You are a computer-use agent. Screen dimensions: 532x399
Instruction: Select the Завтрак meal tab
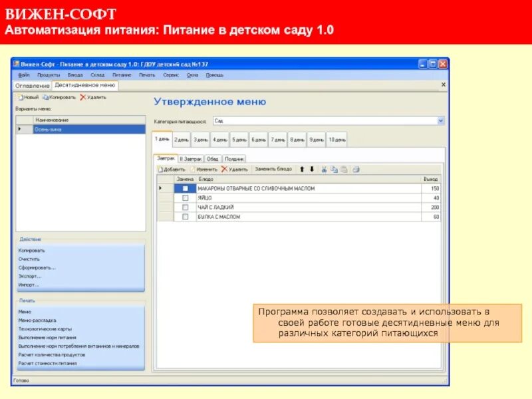point(166,158)
